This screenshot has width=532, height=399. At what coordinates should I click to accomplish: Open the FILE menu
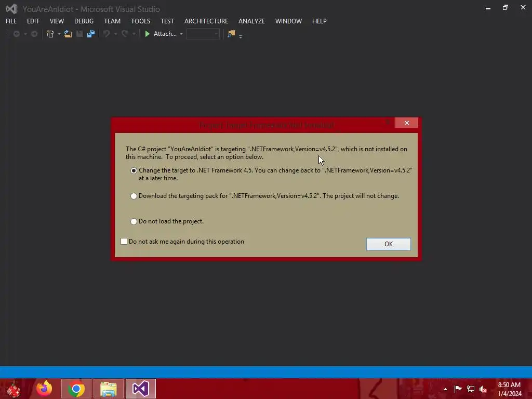pos(11,21)
